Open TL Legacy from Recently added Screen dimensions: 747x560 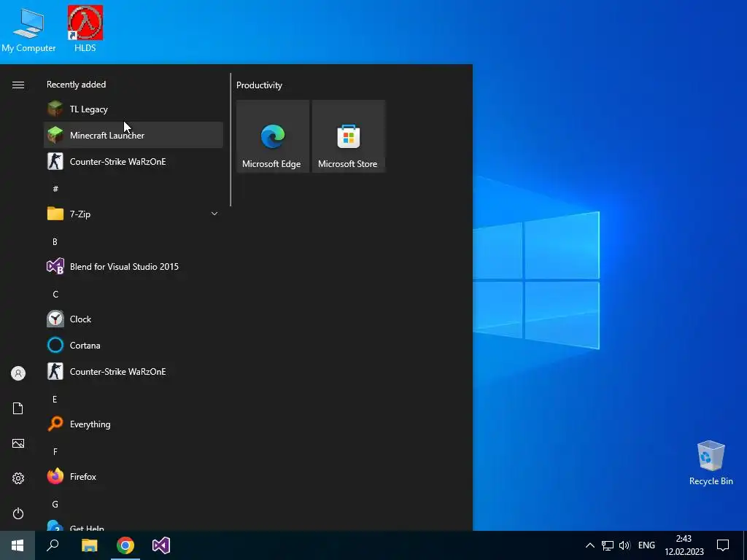point(133,109)
